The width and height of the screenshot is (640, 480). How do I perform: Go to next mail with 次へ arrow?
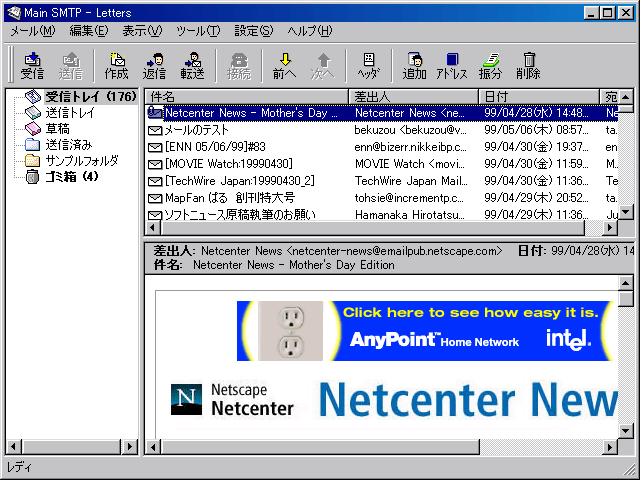323,66
